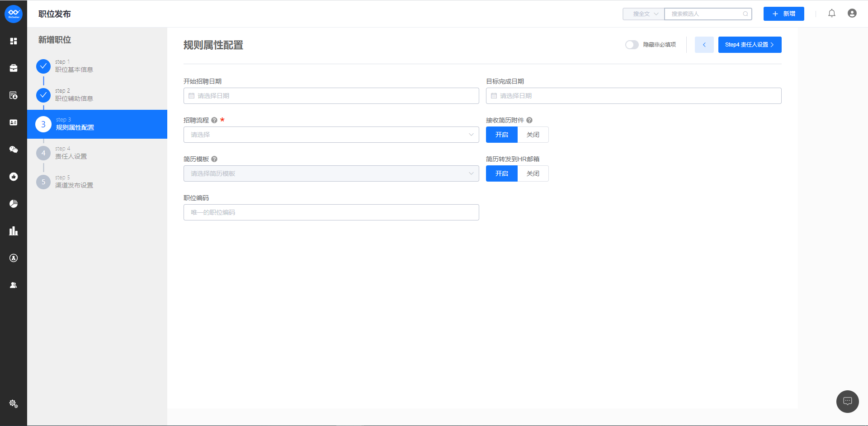
Task: Click help icon next to 招聘流程
Action: tap(214, 120)
